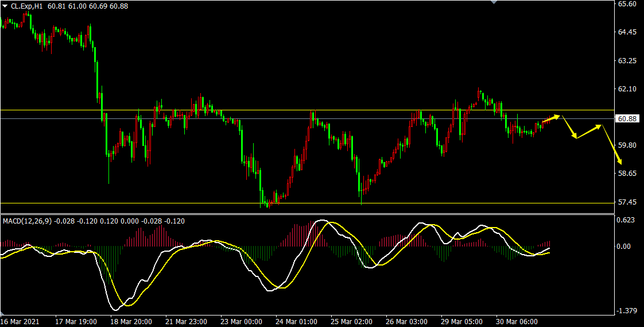Select the first upward yellow arrow
The height and width of the screenshot is (327, 644).
coord(552,118)
